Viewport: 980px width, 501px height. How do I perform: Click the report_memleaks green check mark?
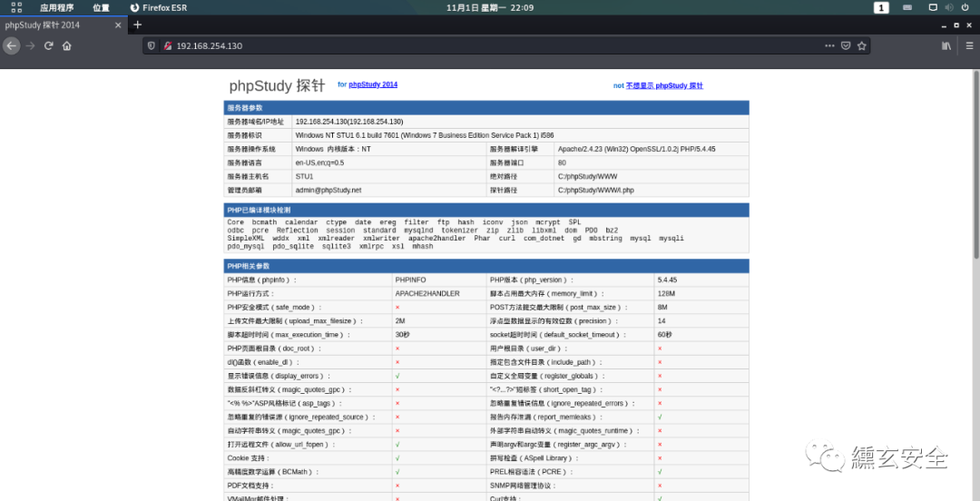point(660,417)
